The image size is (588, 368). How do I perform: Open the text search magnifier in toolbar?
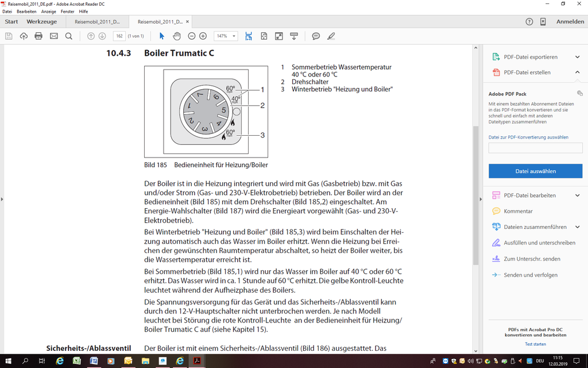69,36
